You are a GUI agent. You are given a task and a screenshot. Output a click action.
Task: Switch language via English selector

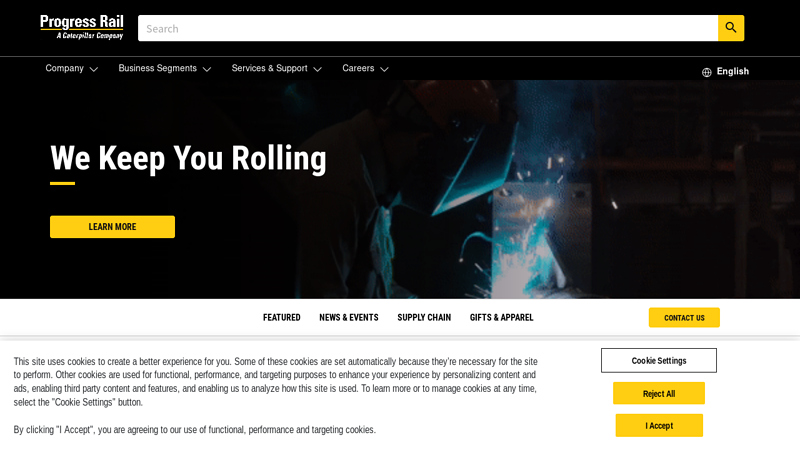(x=733, y=71)
